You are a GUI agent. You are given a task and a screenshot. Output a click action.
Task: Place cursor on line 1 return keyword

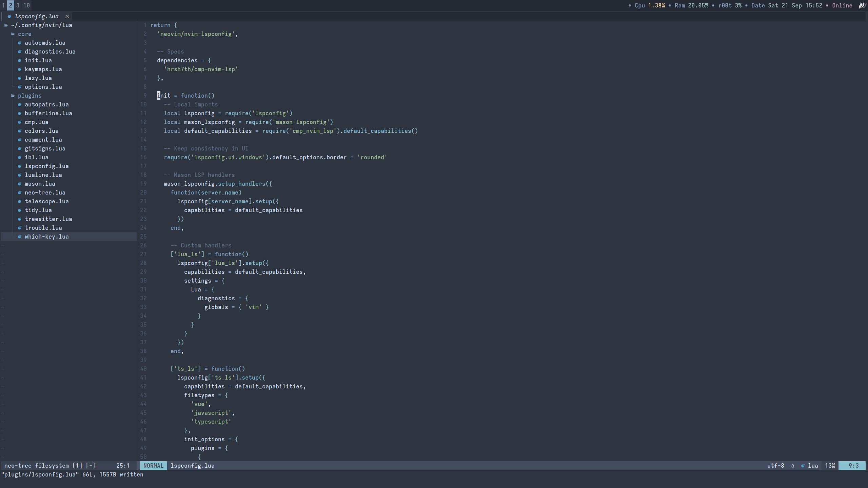(160, 25)
